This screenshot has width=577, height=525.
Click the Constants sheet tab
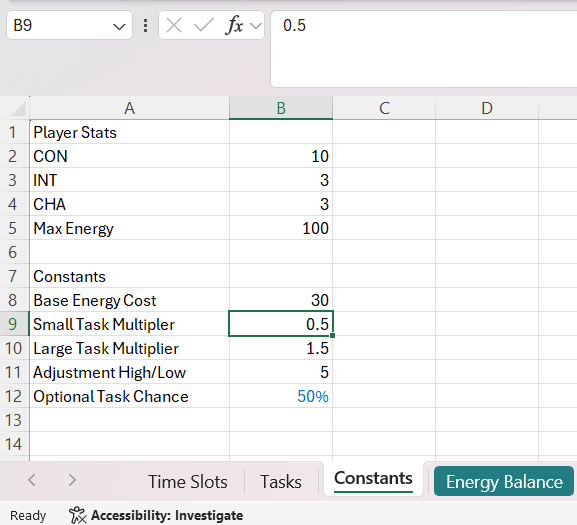(x=373, y=479)
